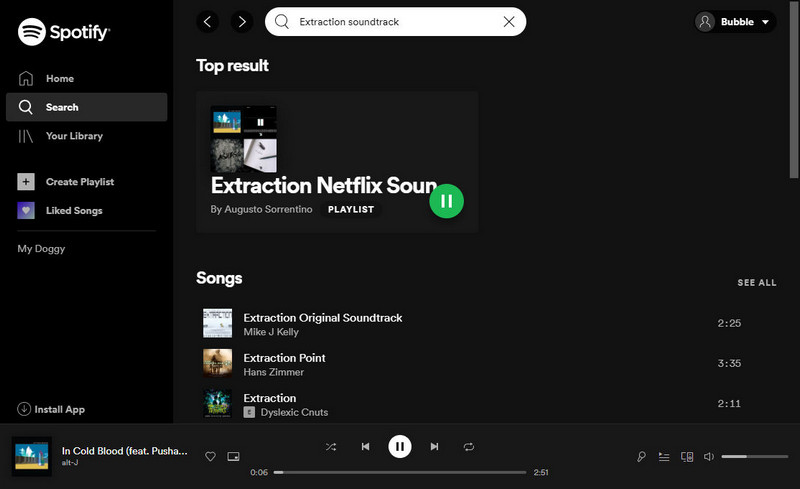The image size is (800, 489).
Task: Select Search in the sidebar
Action: click(x=86, y=107)
